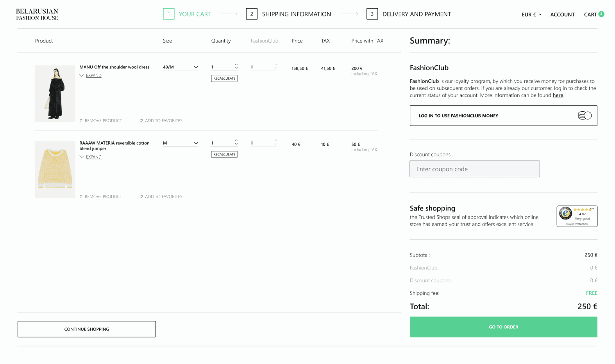The height and width of the screenshot is (364, 615).
Task: Decrease FashionClub amount for MANU dress
Action: pos(276,68)
